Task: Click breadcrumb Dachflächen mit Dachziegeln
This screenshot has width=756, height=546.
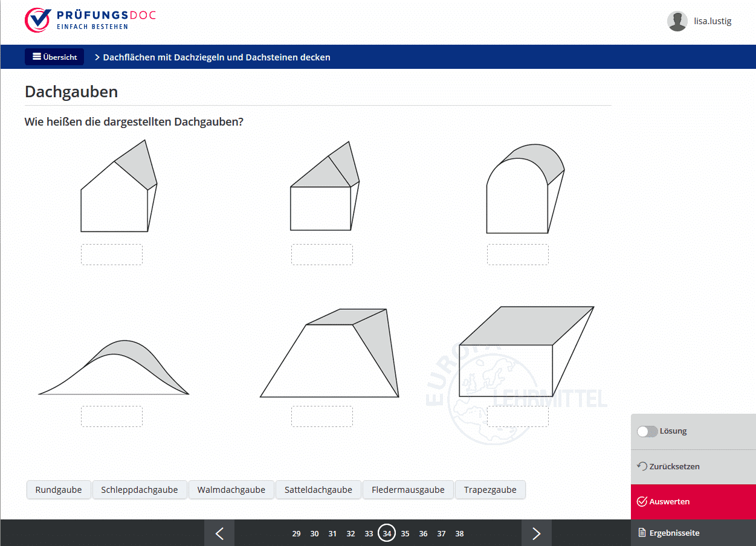Action: tap(216, 57)
